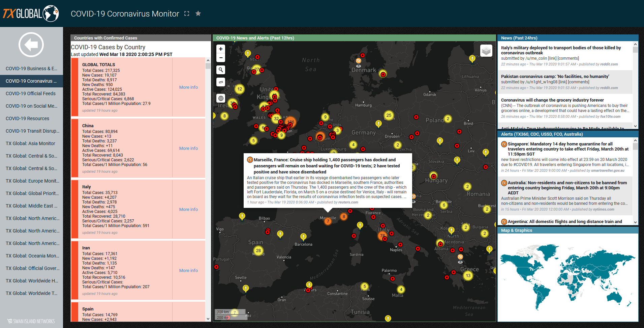The image size is (644, 328).
Task: Click More info for Italy
Action: (188, 209)
